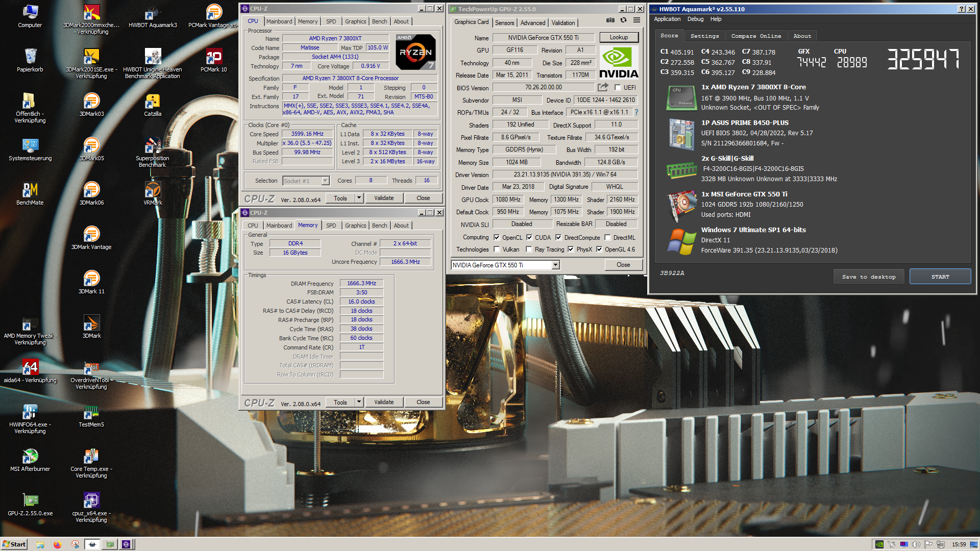Open the HWBOT Aquamark3 desktop shortcut
980x551 pixels.
coord(153,15)
